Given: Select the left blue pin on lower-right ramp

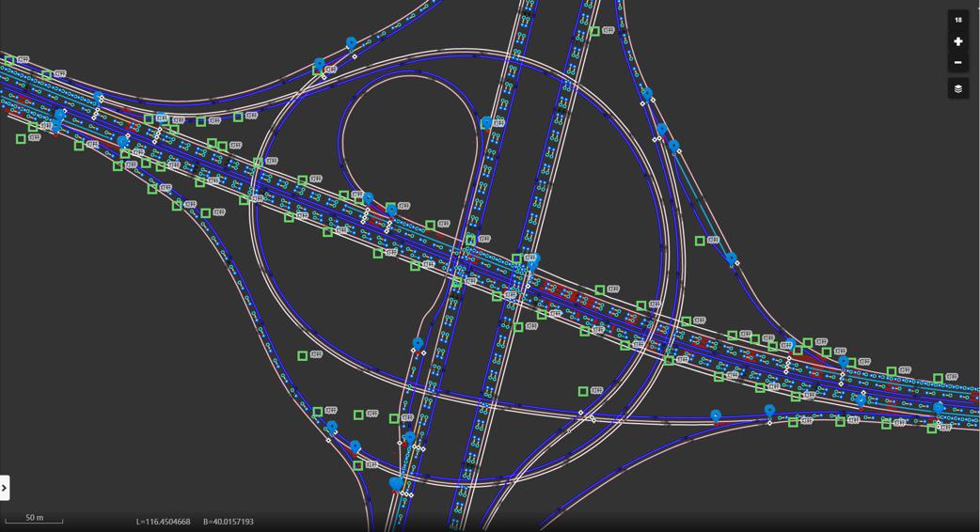Looking at the screenshot, I should tap(716, 415).
